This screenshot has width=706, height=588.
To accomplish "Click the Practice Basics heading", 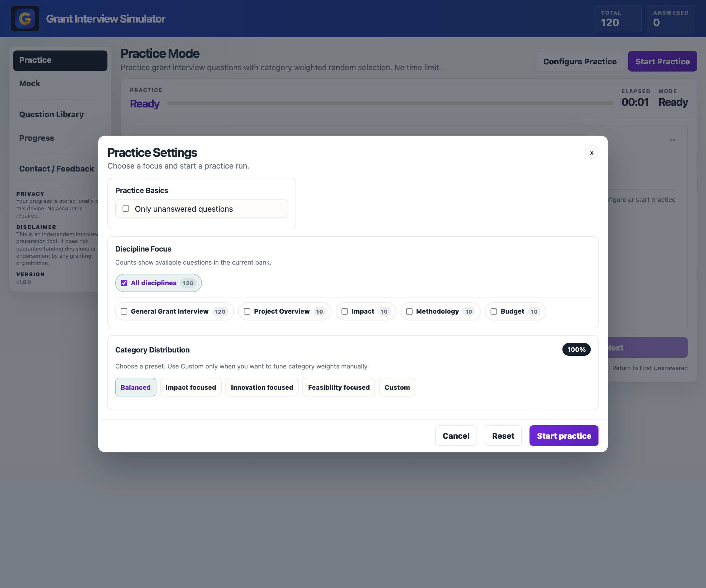I will coord(142,190).
